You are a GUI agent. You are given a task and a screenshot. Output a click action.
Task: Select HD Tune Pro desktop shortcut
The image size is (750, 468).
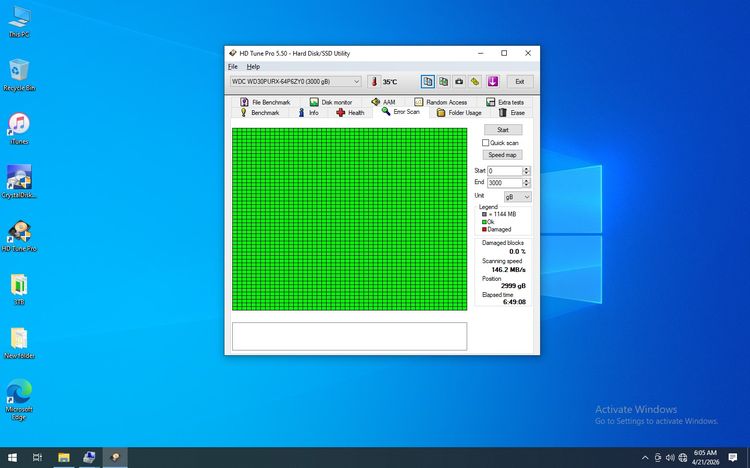click(19, 236)
